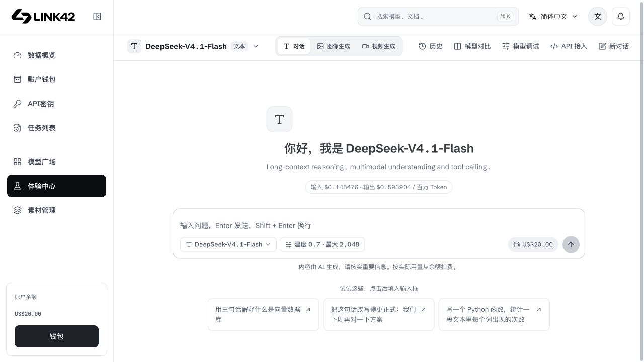The height and width of the screenshot is (362, 644).
Task: Switch to the 视频生成 tab
Action: [378, 46]
